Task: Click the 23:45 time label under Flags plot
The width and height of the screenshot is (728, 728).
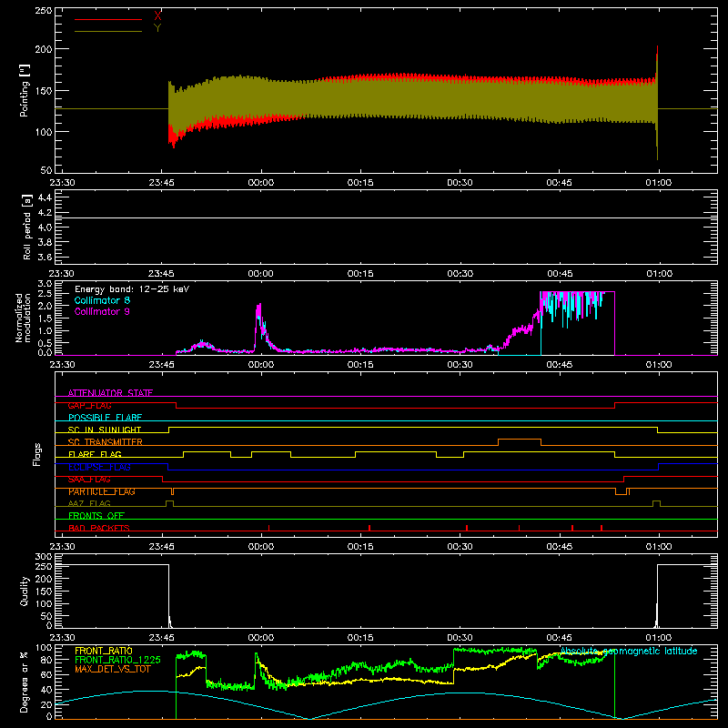Action: (x=162, y=547)
